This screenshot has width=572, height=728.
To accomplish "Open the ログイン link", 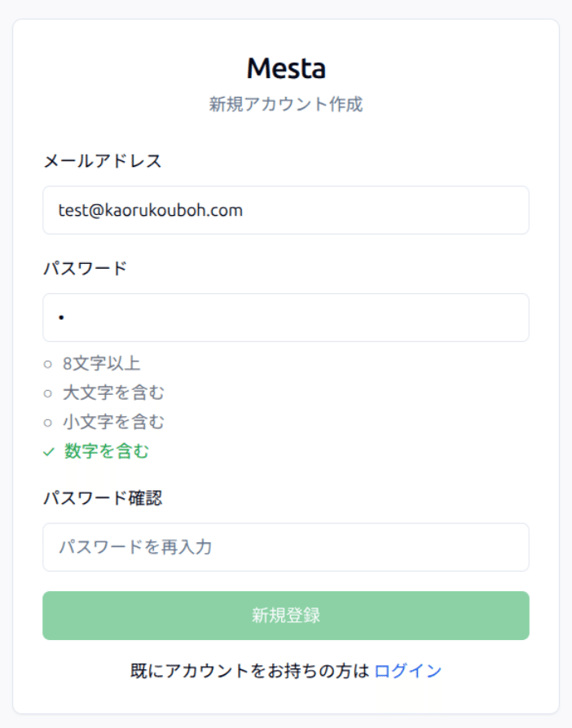I will 408,671.
